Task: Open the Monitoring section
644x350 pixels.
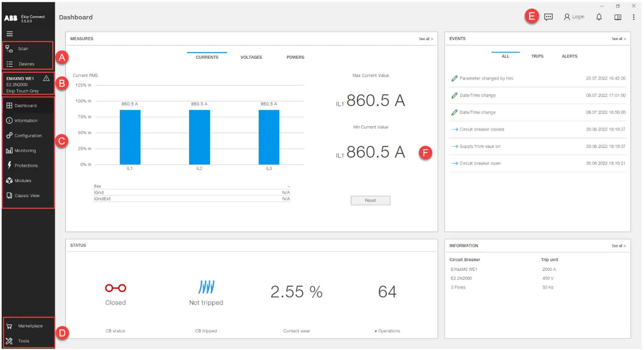Action: 25,150
